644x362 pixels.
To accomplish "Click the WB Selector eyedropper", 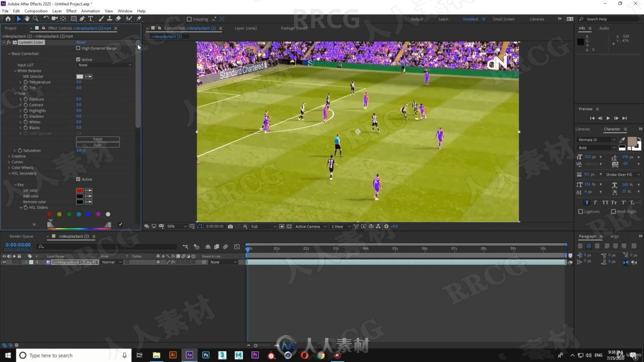I will [x=89, y=76].
